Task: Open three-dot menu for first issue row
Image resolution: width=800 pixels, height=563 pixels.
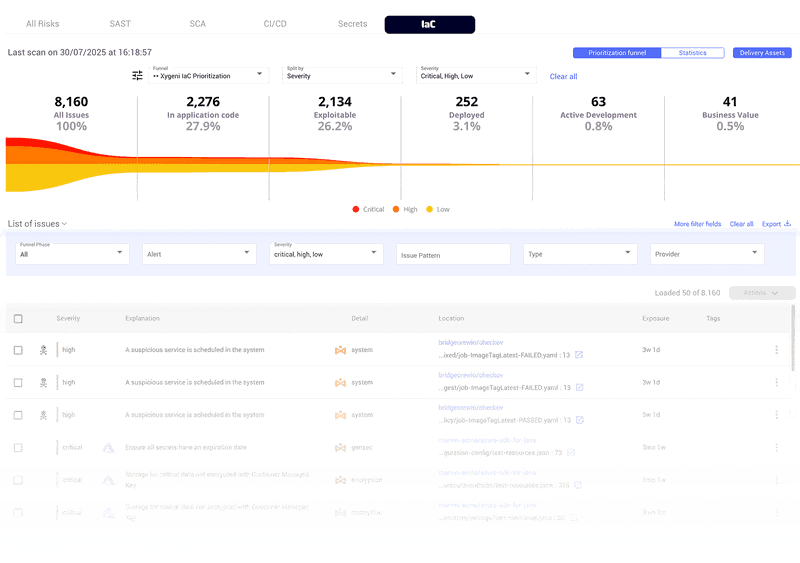Action: (776, 350)
